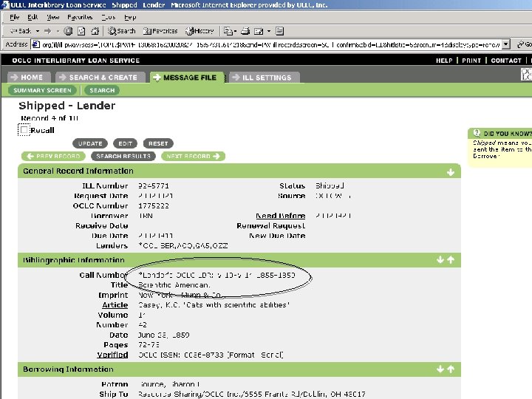This screenshot has width=532, height=399.
Task: Click the Article field label link
Action: pyautogui.click(x=115, y=305)
